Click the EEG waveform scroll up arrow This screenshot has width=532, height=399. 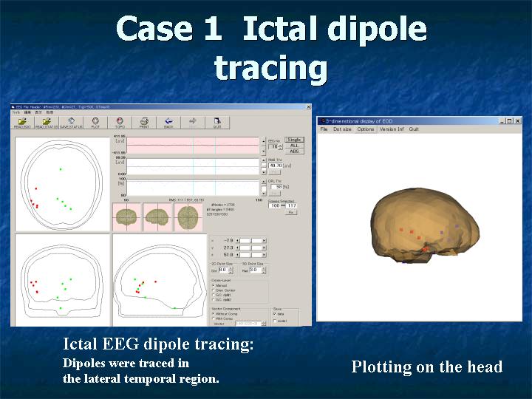pos(264,140)
